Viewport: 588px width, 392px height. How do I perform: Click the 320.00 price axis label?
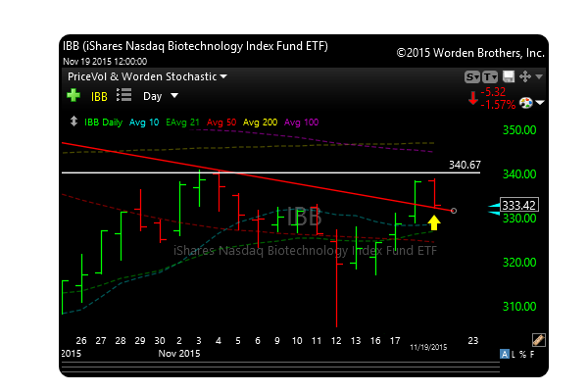point(519,263)
